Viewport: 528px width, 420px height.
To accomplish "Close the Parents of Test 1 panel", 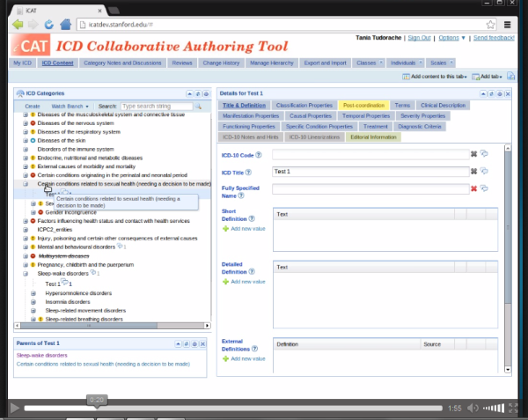I will coord(202,344).
